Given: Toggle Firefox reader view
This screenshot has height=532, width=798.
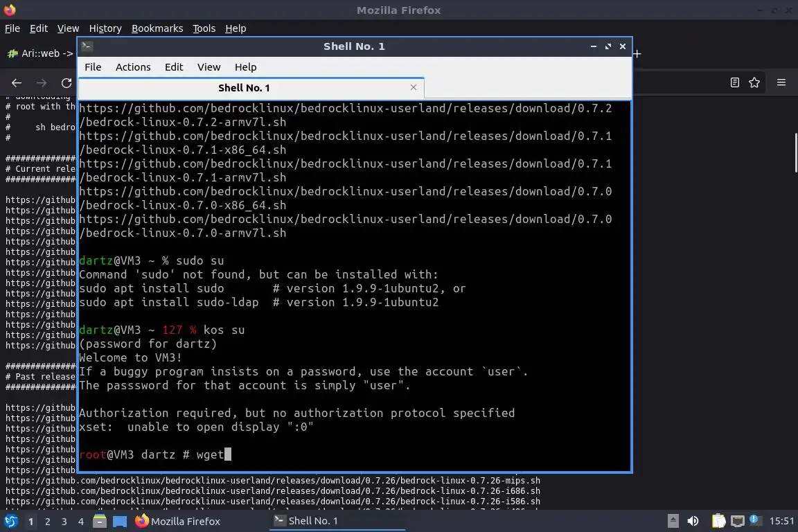Looking at the screenshot, I should point(734,82).
